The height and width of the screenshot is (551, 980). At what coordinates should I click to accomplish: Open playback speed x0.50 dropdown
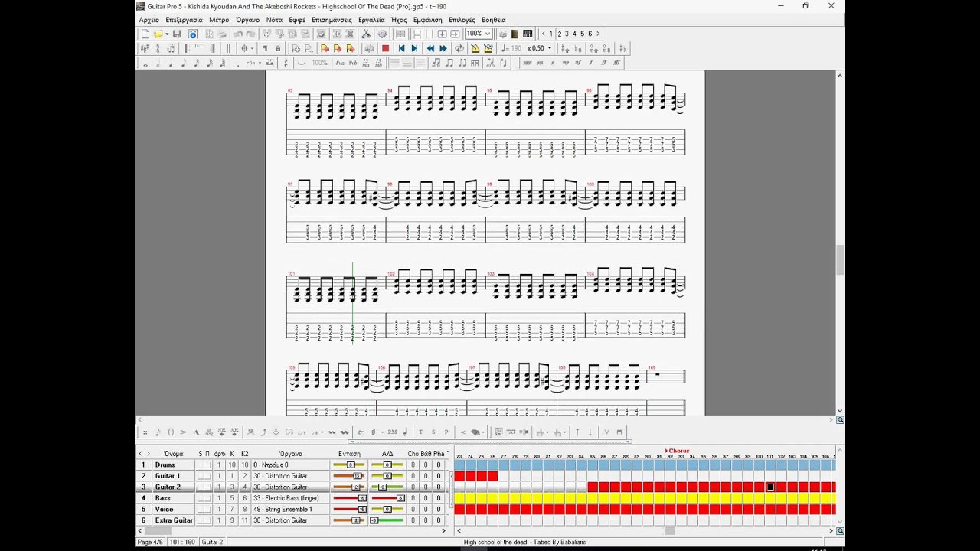(x=549, y=48)
